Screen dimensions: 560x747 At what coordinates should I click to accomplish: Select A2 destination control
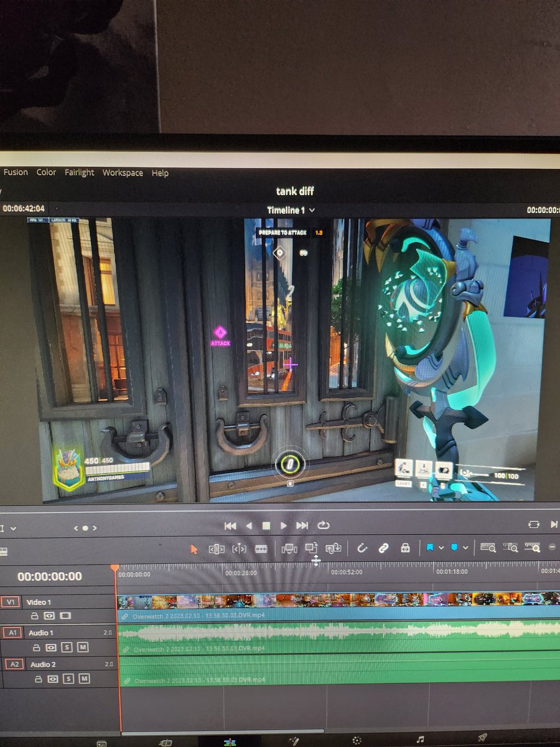[15, 664]
